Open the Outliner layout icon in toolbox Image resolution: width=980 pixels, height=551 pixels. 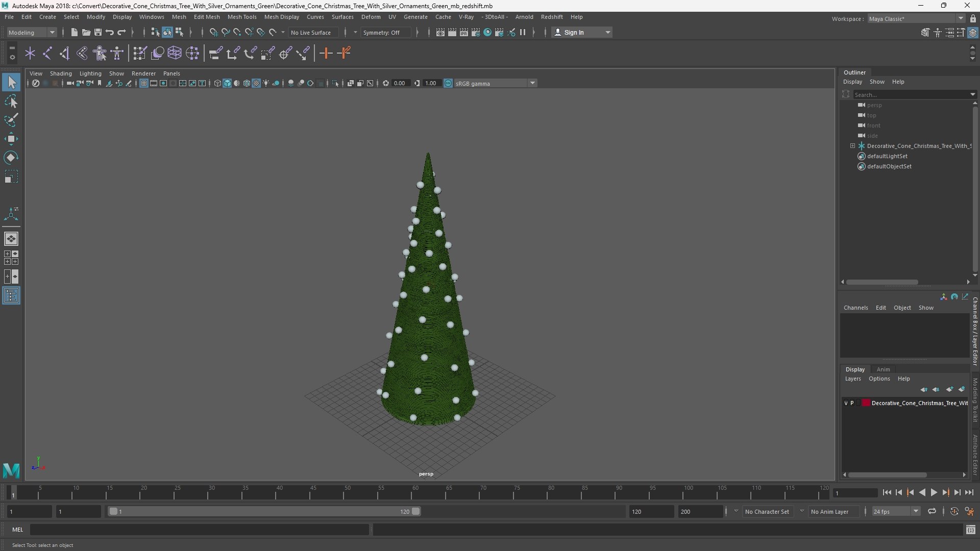11,296
